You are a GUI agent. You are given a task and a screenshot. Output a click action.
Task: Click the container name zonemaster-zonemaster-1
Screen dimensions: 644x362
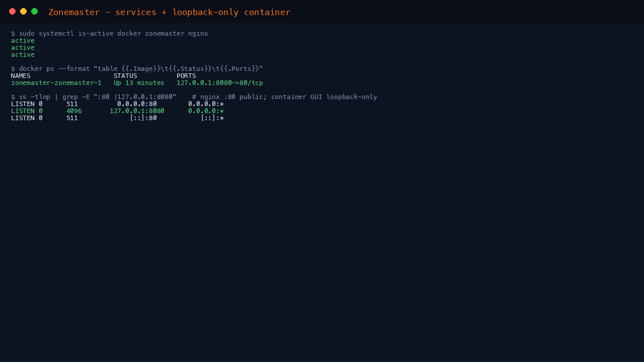[x=56, y=83]
